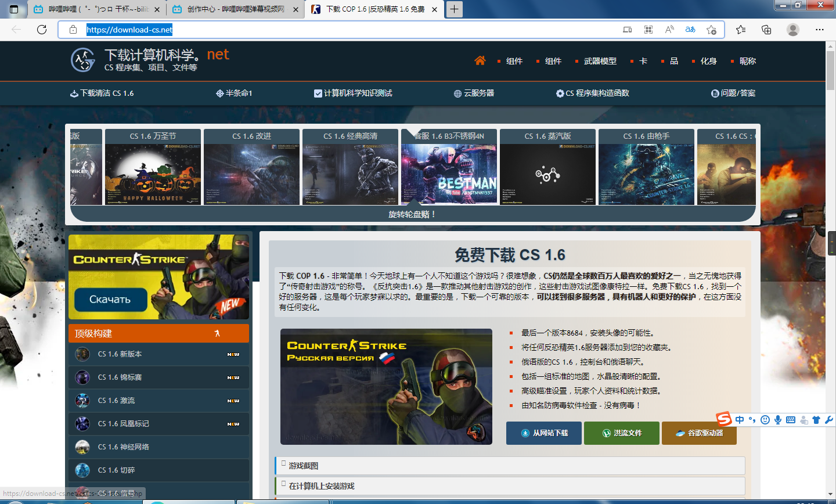
Task: Open the CS 1.6 蒸汽版 thumbnail
Action: 547,167
